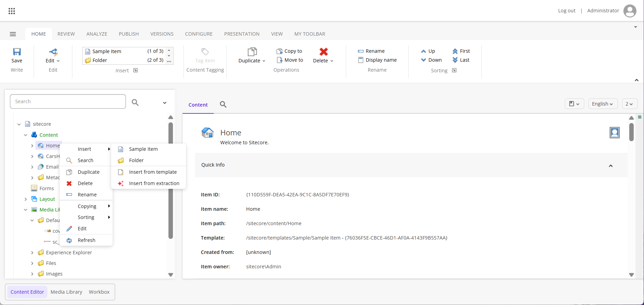Open the Insert group dialog launcher

click(x=136, y=70)
